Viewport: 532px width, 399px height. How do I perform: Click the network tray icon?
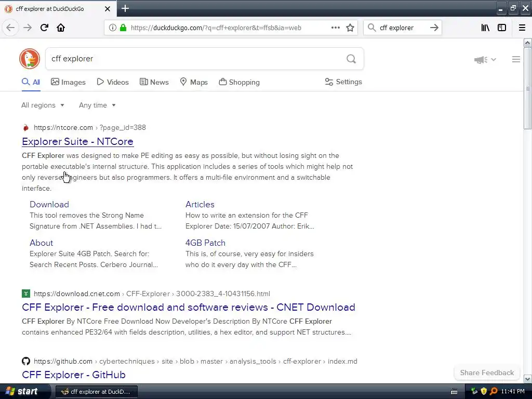[474, 392]
